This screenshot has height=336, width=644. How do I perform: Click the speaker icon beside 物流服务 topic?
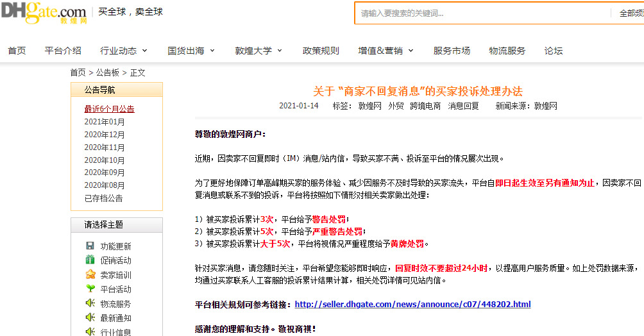(90, 303)
